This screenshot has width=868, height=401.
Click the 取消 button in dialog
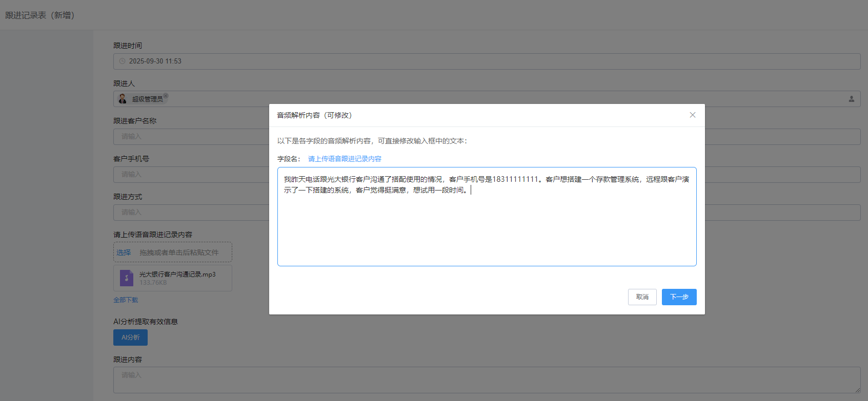coord(642,297)
